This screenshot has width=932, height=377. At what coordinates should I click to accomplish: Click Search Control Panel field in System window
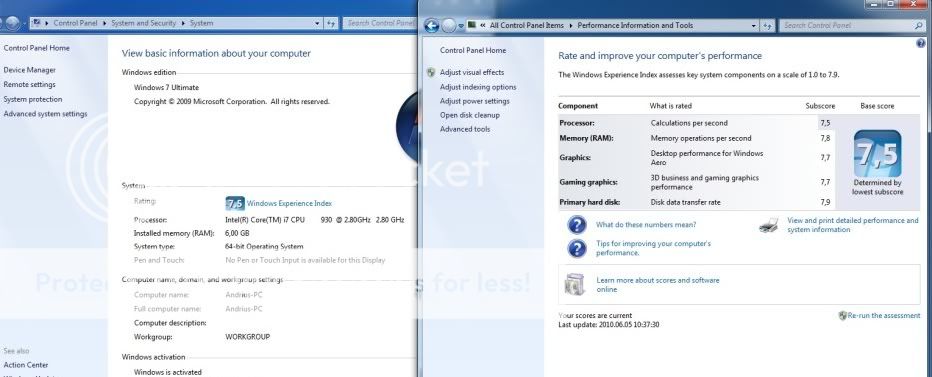click(379, 23)
